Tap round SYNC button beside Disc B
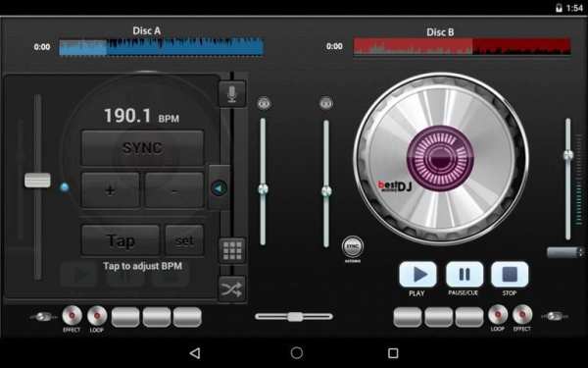Viewport: 588px width, 368px height. point(353,246)
